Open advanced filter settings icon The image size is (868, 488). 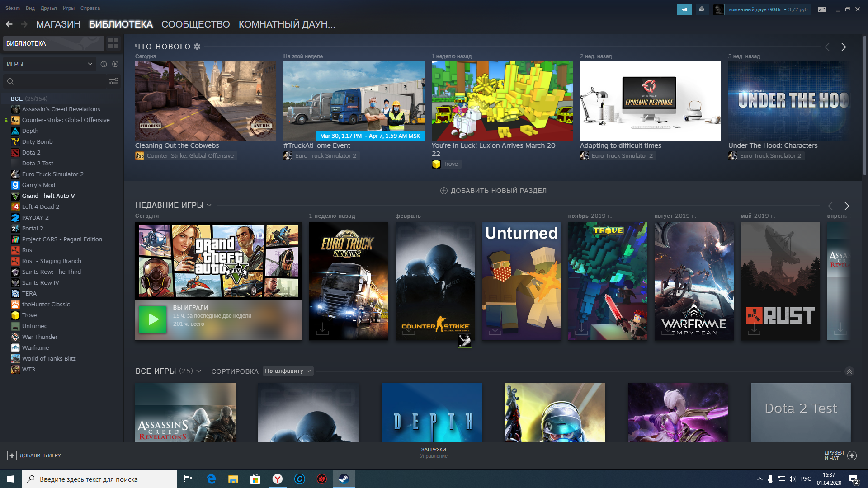(x=113, y=81)
